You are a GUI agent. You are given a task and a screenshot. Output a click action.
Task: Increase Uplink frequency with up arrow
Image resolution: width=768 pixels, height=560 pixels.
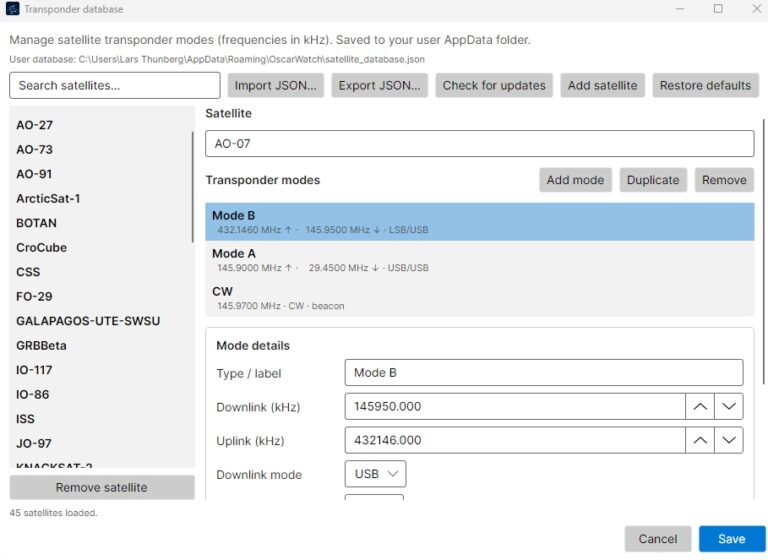700,440
